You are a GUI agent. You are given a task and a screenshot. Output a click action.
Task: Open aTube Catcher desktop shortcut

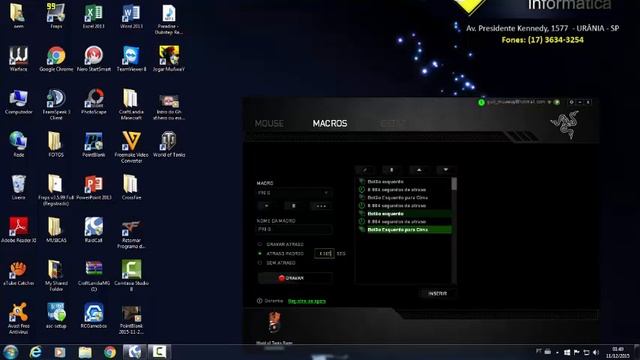(x=18, y=273)
